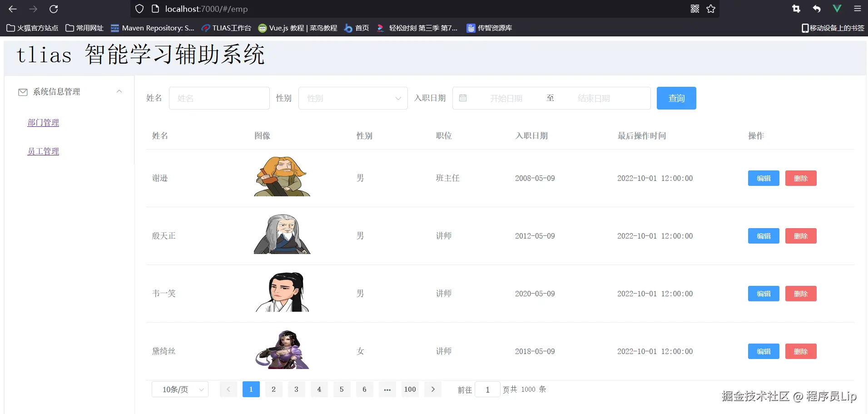This screenshot has width=868, height=414.
Task: Open the Vue.js 教程 bookmark
Action: 298,28
